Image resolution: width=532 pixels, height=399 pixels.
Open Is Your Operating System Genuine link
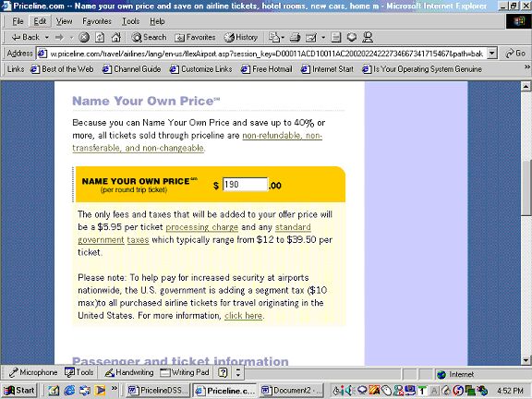[422, 69]
